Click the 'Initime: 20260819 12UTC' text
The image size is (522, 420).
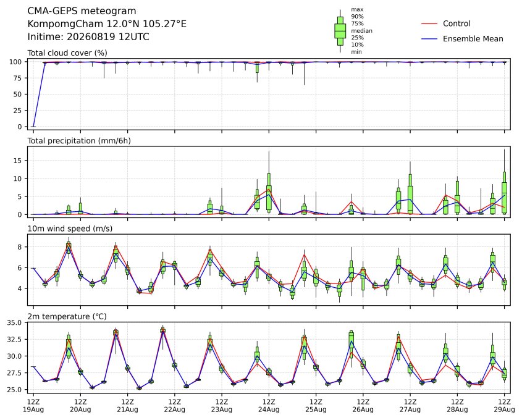tap(88, 36)
